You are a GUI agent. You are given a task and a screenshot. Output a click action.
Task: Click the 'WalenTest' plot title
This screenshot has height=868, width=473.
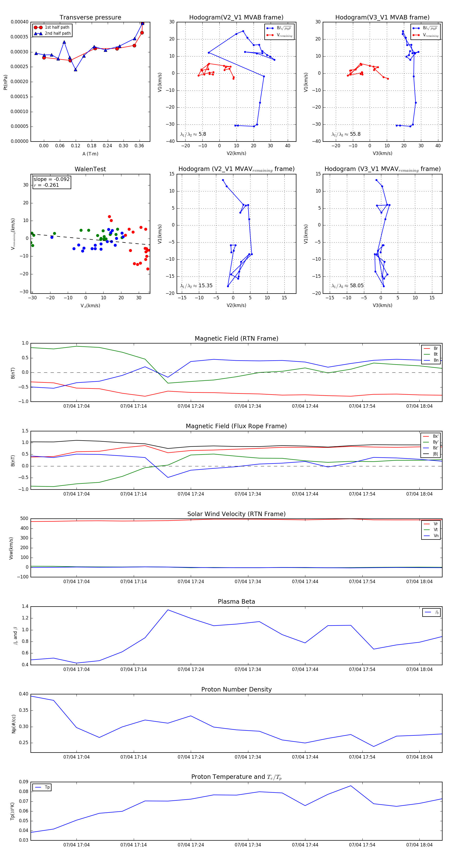click(90, 169)
